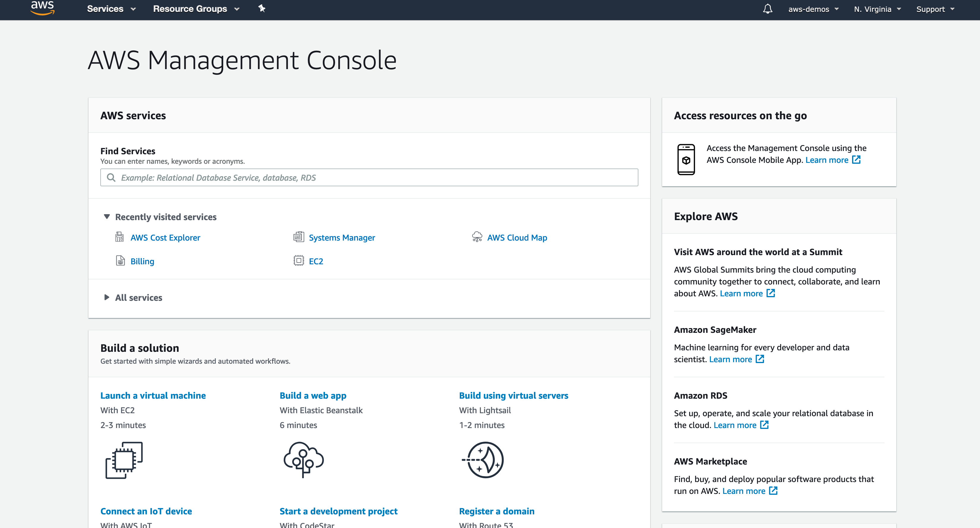980x528 pixels.
Task: Click Start a development project link
Action: pyautogui.click(x=338, y=511)
